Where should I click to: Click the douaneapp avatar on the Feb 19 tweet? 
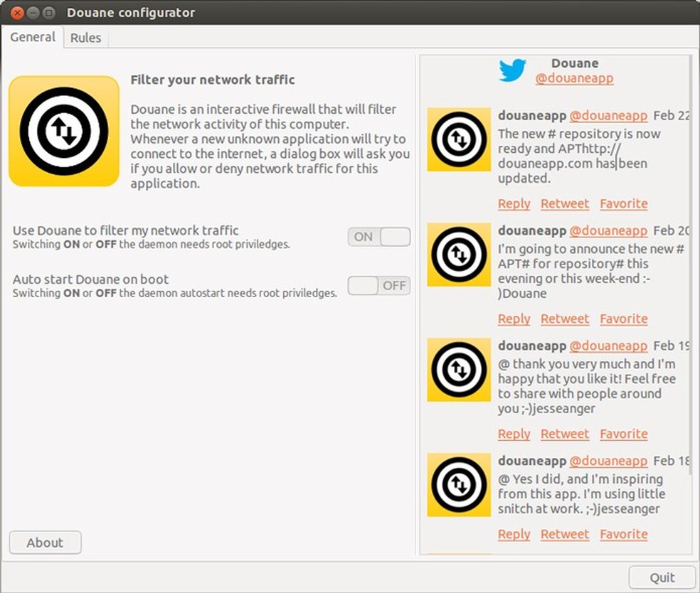(459, 370)
